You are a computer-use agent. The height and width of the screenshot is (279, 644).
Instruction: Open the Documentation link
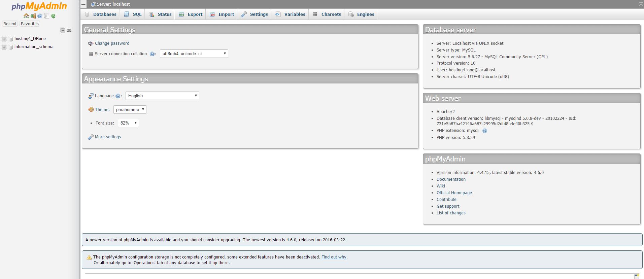click(451, 179)
